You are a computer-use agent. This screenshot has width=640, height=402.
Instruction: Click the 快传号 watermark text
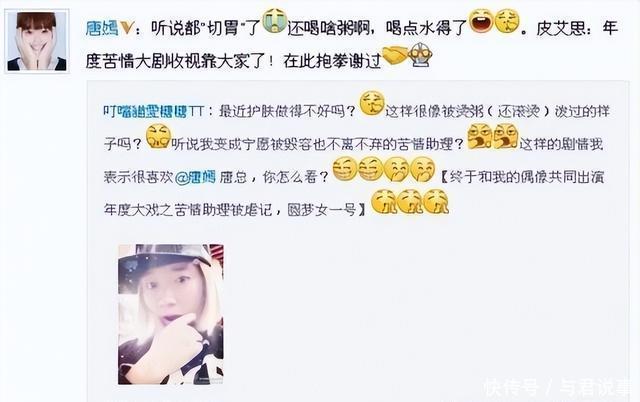tap(510, 387)
